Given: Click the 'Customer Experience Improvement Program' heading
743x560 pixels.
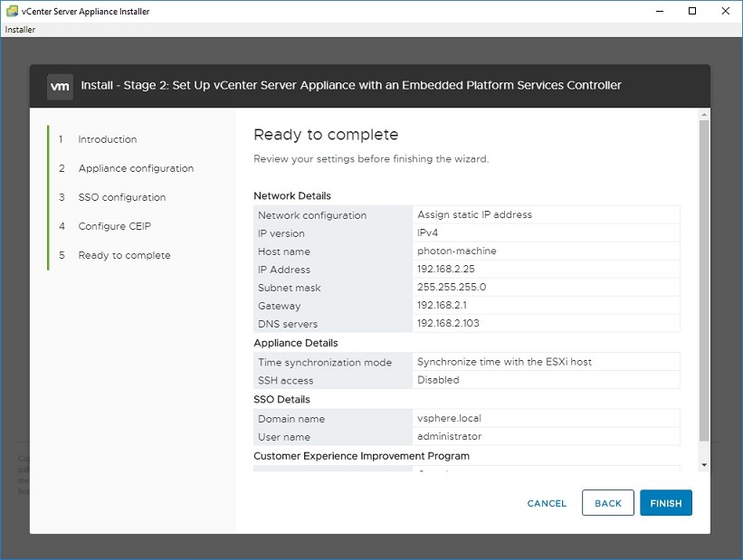Looking at the screenshot, I should [x=362, y=456].
